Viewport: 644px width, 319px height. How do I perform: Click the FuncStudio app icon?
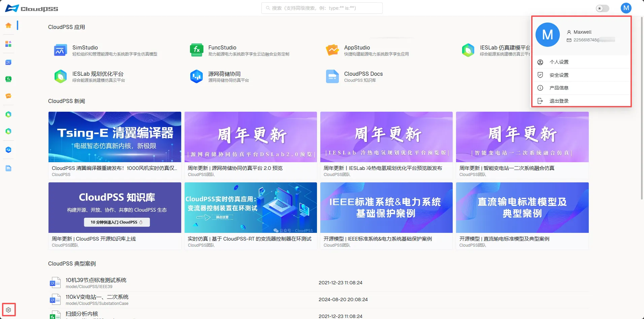(197, 50)
